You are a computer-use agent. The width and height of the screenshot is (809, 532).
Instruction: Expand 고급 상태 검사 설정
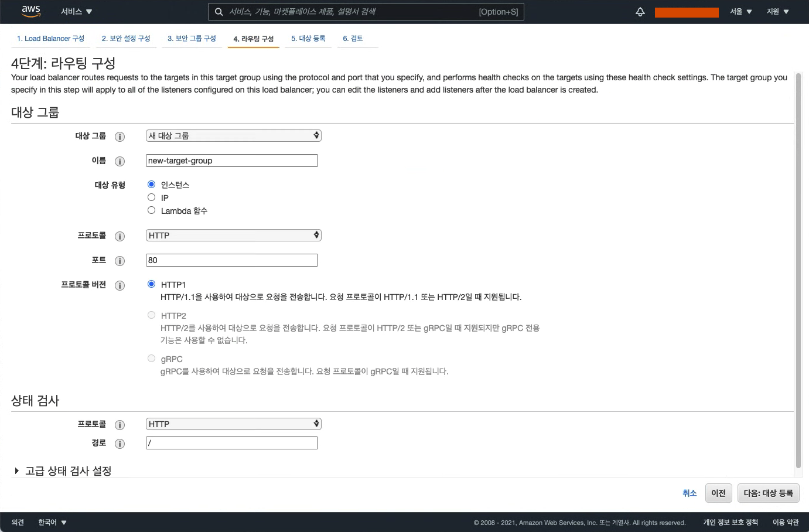pos(63,471)
